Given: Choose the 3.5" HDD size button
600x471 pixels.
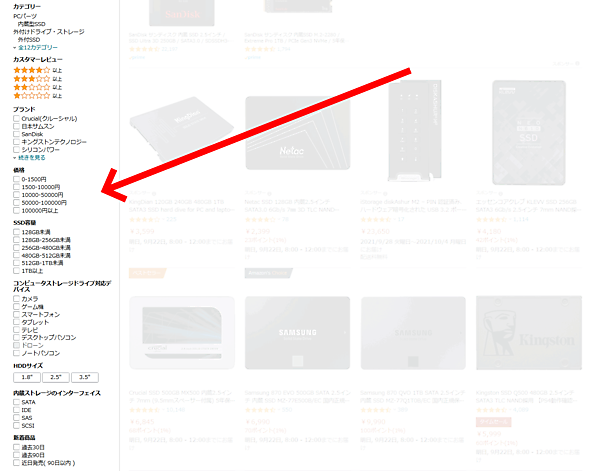Looking at the screenshot, I should point(85,377).
